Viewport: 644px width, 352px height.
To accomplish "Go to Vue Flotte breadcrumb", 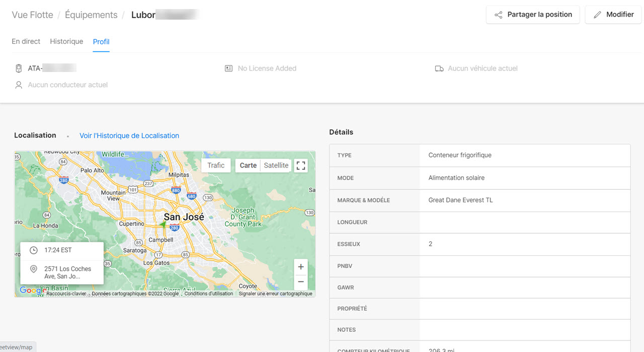I will pos(32,15).
